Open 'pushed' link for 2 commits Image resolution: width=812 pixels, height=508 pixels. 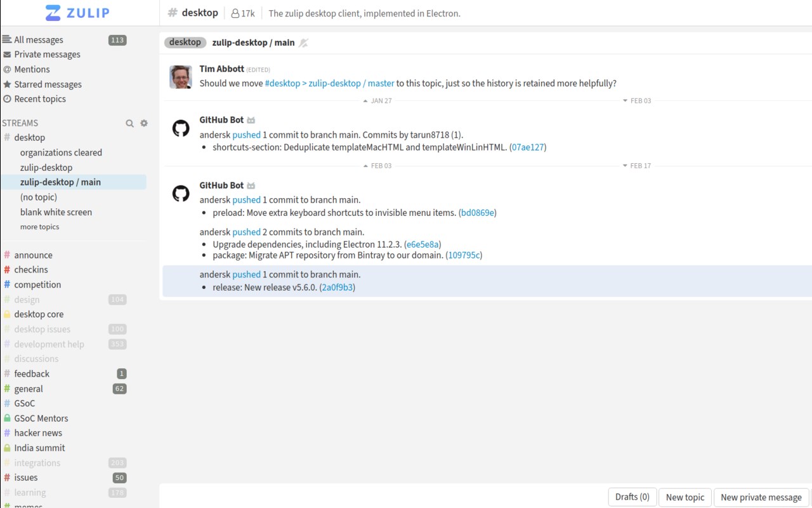(246, 232)
